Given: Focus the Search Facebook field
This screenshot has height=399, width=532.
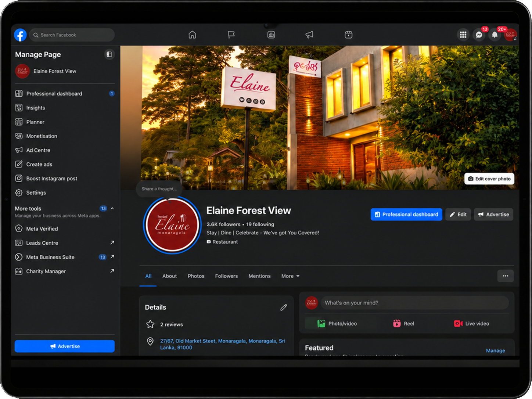Looking at the screenshot, I should 72,35.
